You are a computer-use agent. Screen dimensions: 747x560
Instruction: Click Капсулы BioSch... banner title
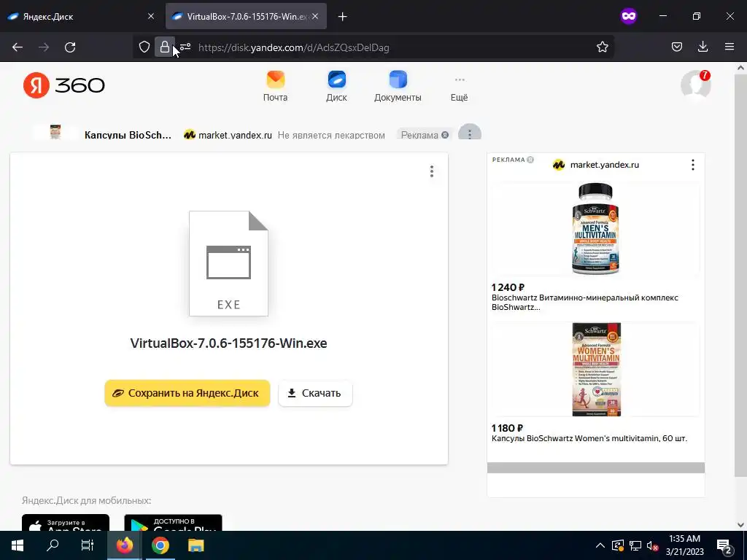point(128,135)
